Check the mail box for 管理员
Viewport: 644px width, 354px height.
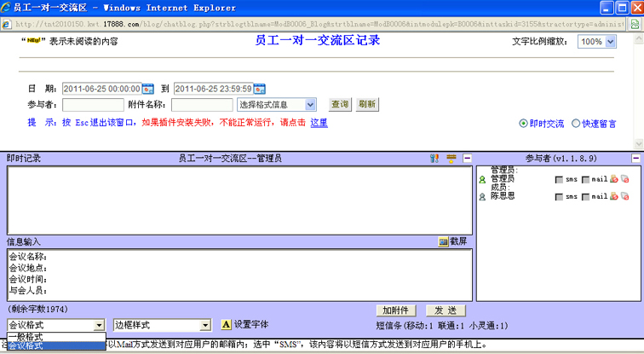point(586,180)
